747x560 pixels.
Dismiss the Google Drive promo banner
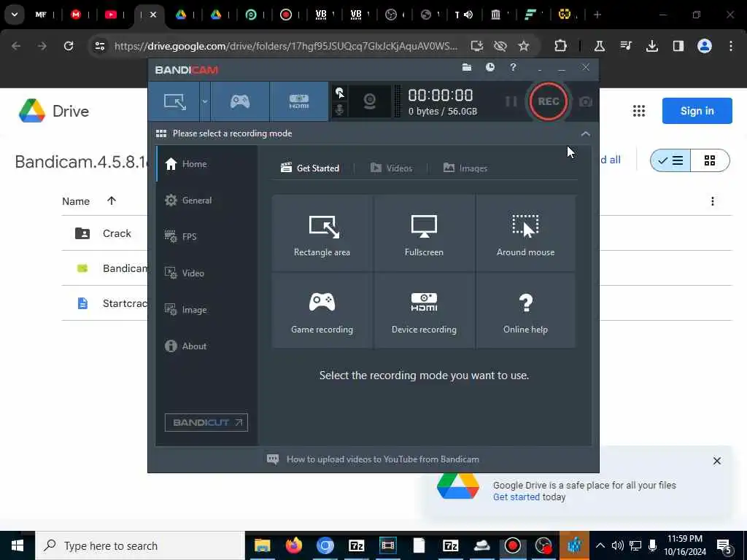coord(717,461)
